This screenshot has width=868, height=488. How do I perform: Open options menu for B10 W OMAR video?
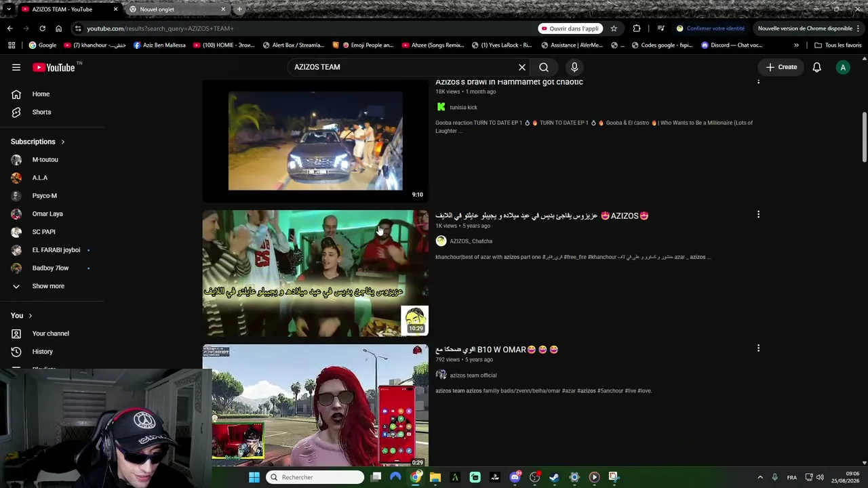click(x=758, y=348)
